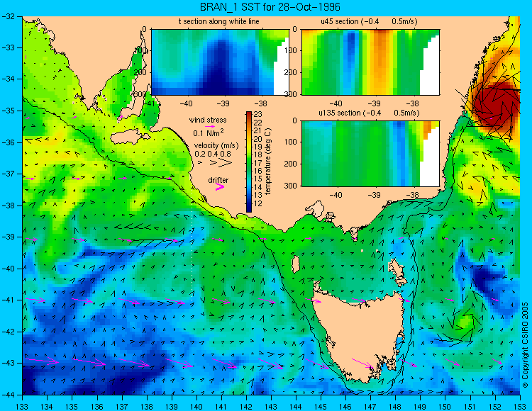Click the "u135 section (-0.4 0.5m/s)" heading

pos(369,113)
